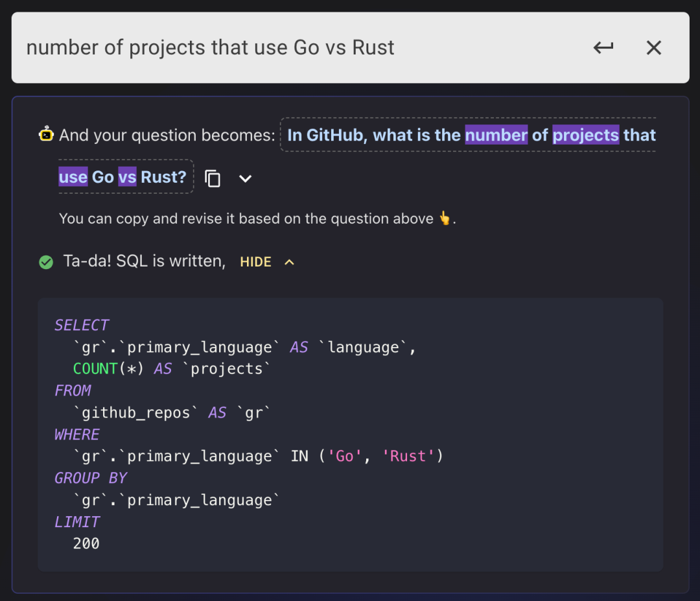Click the SELECT keyword in the SQL
The width and height of the screenshot is (700, 601).
(82, 325)
